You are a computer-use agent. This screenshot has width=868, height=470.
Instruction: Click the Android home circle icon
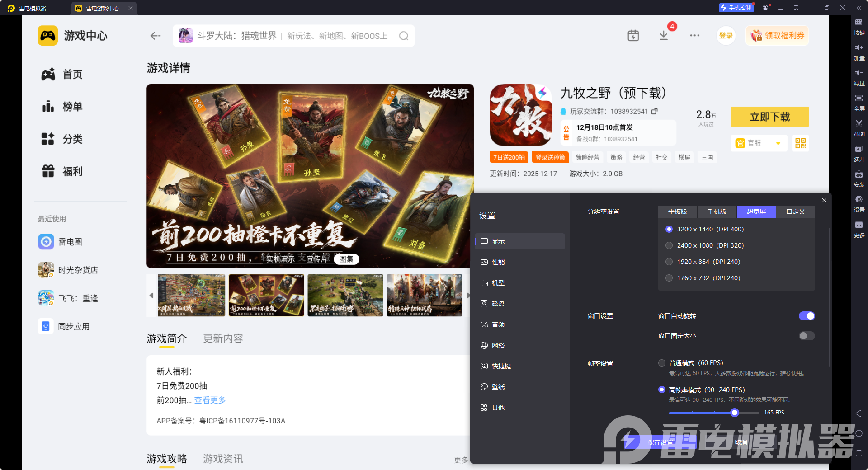pos(859,433)
